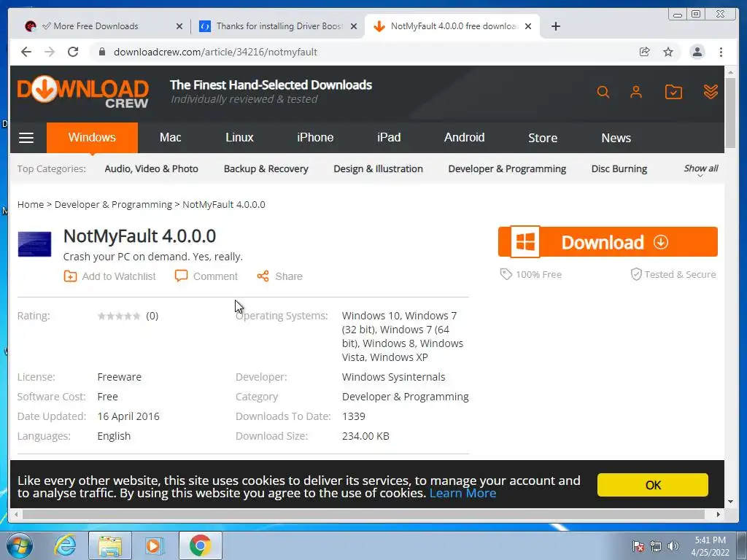
Task: Click the volume speaker tray icon
Action: tap(673, 546)
